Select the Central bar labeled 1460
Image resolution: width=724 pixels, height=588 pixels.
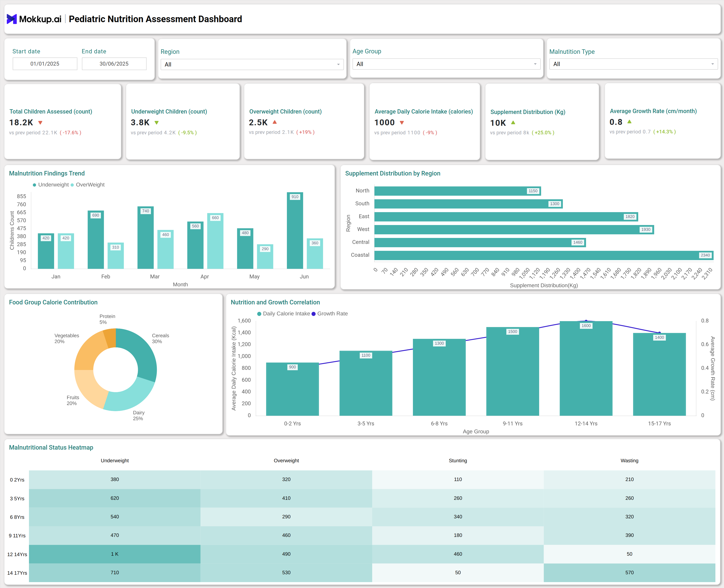(x=480, y=242)
